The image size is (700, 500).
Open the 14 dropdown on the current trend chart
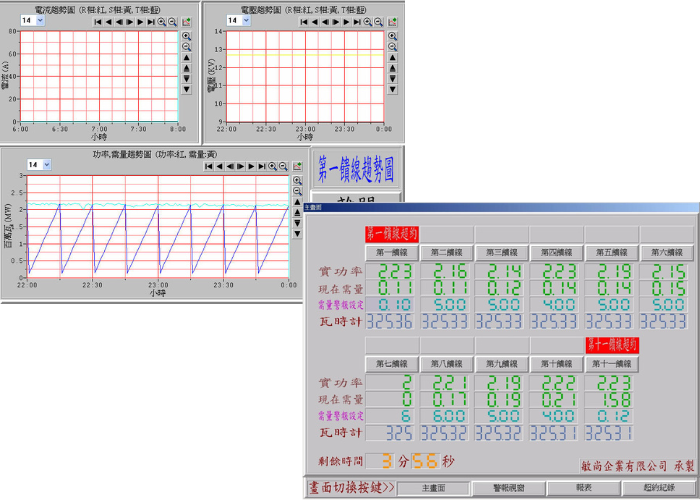pyautogui.click(x=40, y=20)
